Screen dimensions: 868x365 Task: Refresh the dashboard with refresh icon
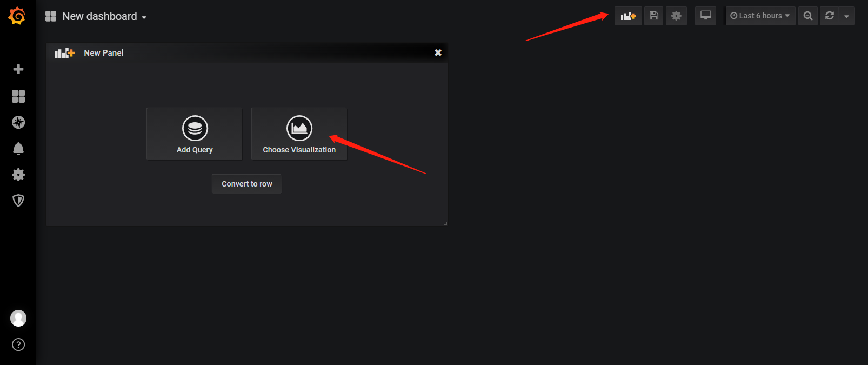[830, 16]
